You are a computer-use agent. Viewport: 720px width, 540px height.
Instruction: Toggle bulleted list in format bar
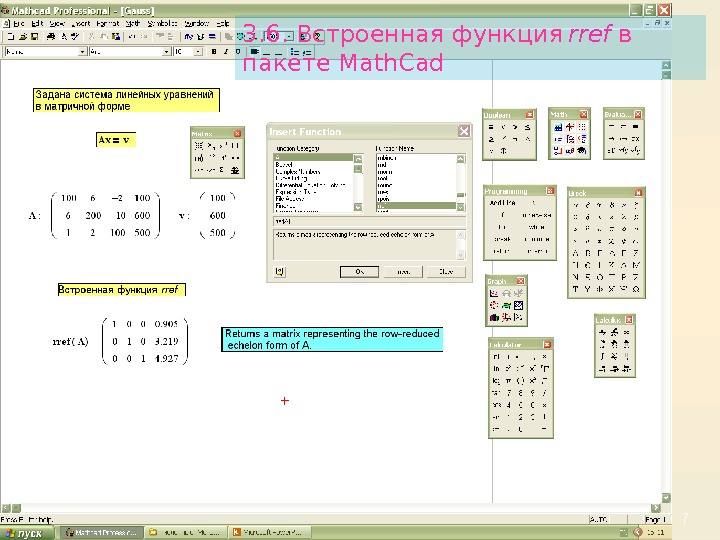click(295, 52)
